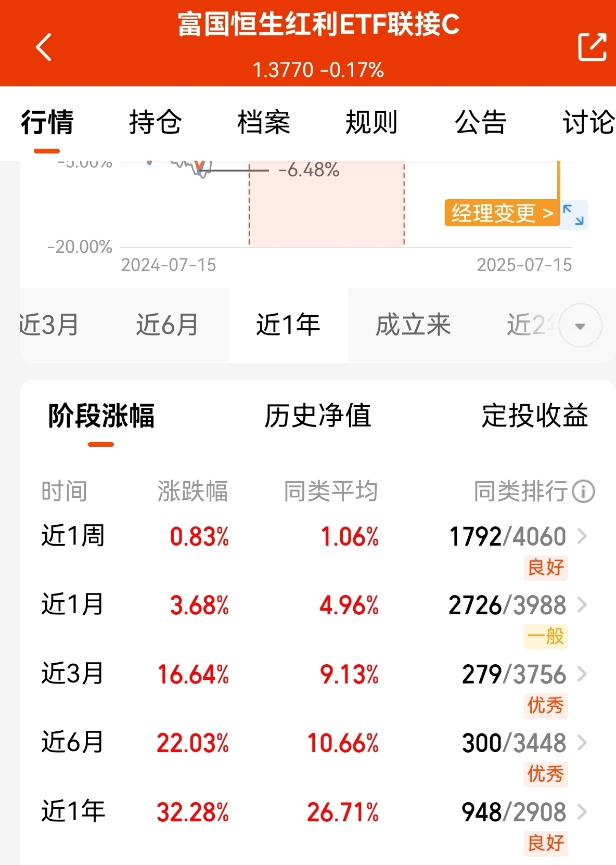Tap the 2024-07-15 start date label
The height and width of the screenshot is (865, 616).
coord(169,265)
